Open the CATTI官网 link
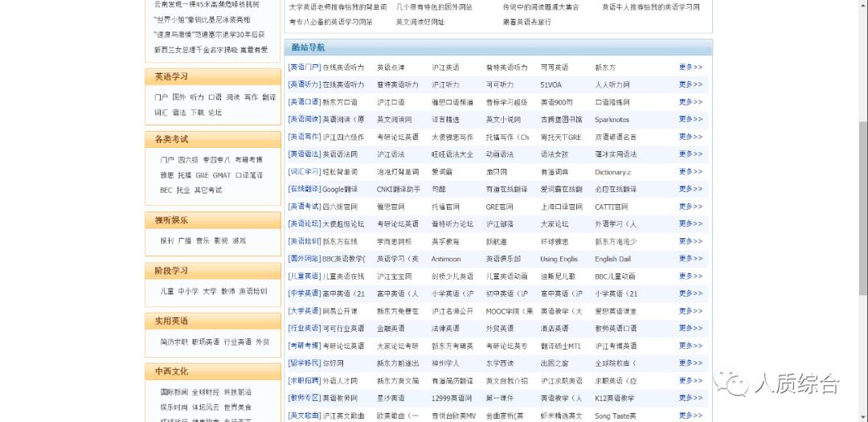Screen dimensions: 868x422 pyautogui.click(x=612, y=207)
